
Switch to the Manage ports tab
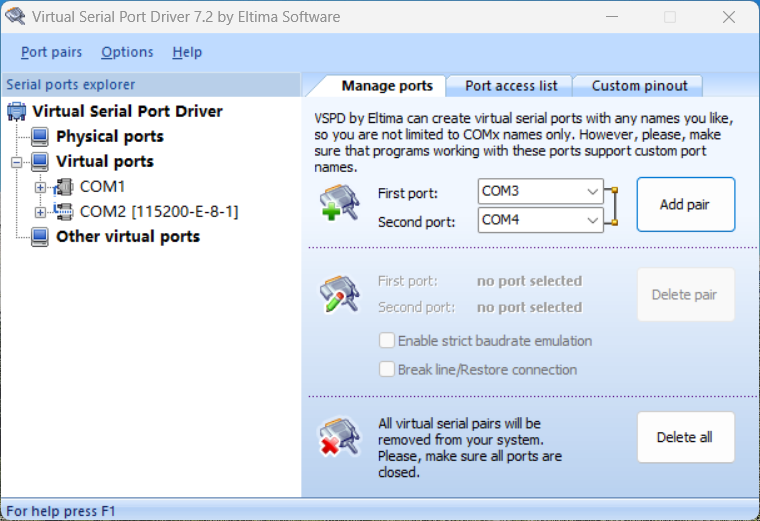click(387, 86)
